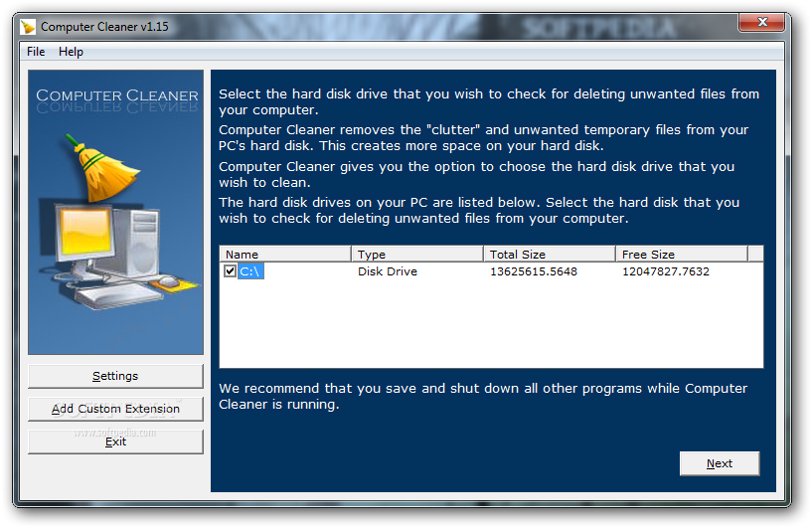Uncheck the C:\ drive checkbox

point(230,271)
